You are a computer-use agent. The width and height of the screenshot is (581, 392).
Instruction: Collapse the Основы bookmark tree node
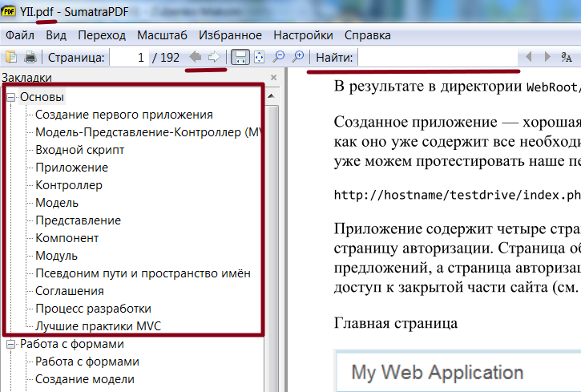coord(11,97)
